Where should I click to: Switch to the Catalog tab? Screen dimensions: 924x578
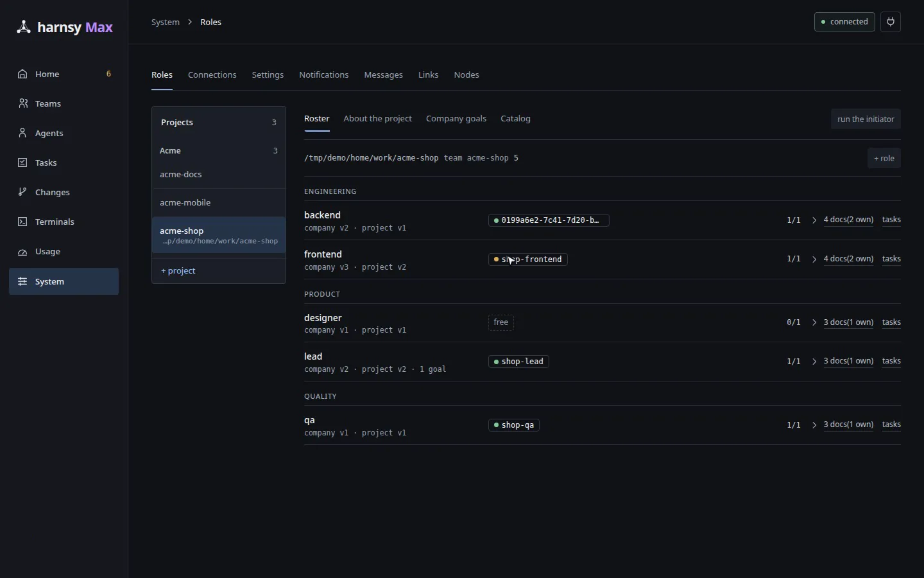(515, 119)
